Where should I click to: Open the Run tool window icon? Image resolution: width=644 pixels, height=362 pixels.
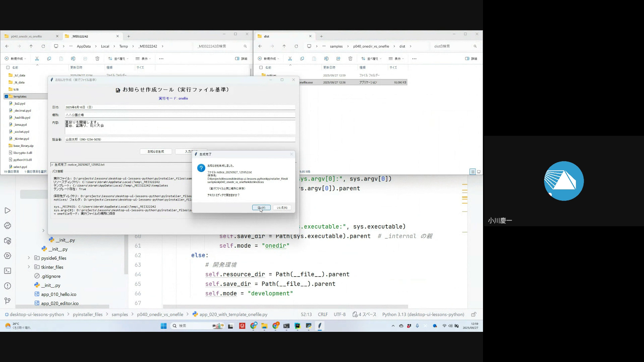click(7, 210)
